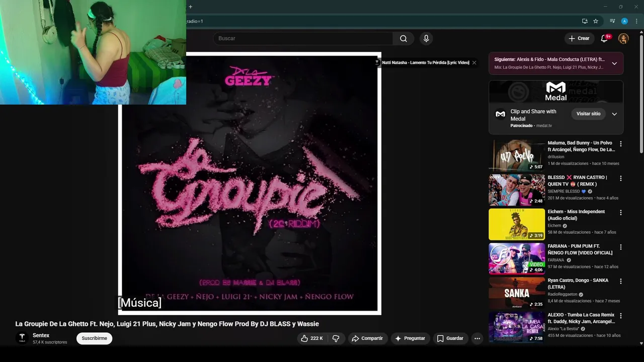Viewport: 644px width, 362px height.
Task: Open the Tumba La Casa Remix thumbnail
Action: (x=517, y=327)
